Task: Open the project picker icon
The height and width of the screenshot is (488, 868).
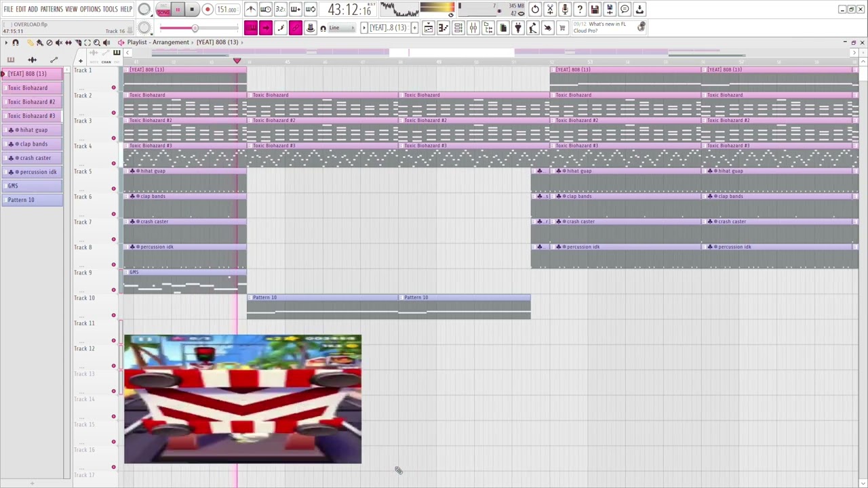Action: coord(503,28)
